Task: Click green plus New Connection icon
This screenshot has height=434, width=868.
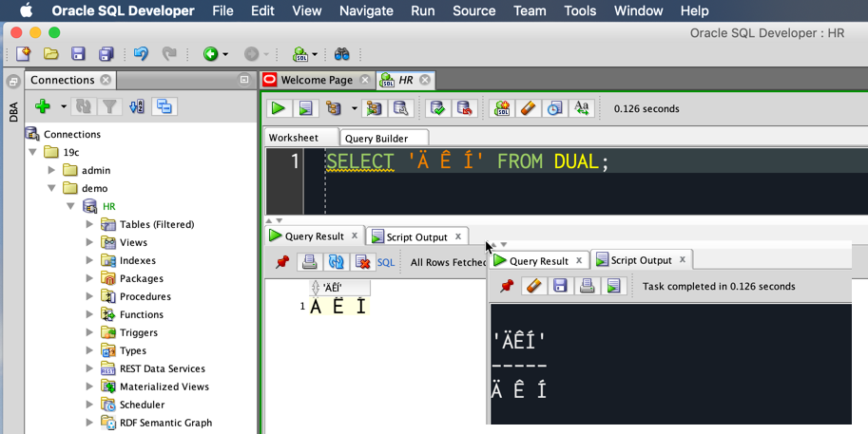Action: coord(43,106)
